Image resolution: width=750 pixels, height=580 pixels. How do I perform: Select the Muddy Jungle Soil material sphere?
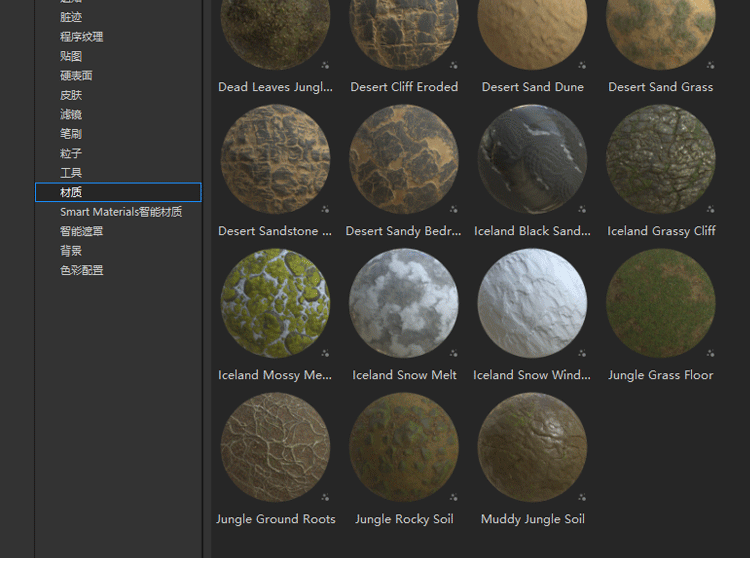532,447
